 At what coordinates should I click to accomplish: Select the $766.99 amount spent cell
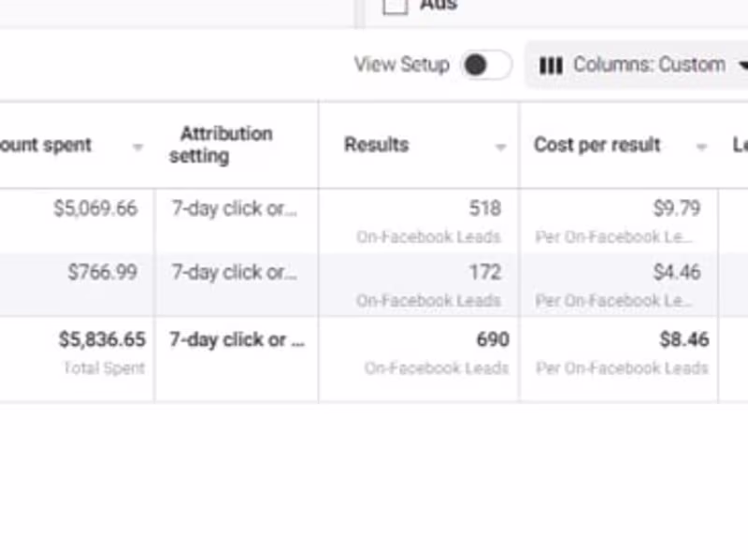pyautogui.click(x=103, y=272)
